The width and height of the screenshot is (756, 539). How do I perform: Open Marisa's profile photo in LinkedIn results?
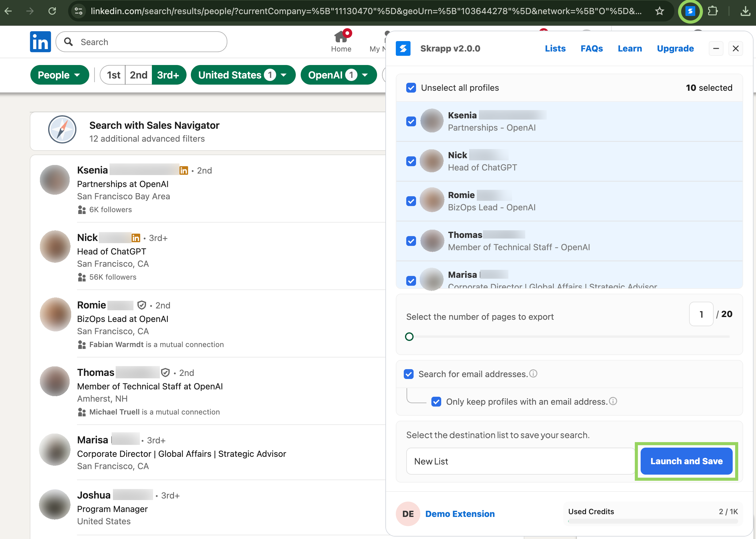pyautogui.click(x=55, y=449)
